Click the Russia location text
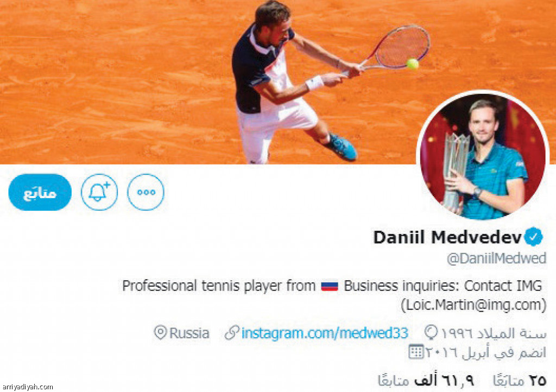The height and width of the screenshot is (392, 556). click(189, 333)
